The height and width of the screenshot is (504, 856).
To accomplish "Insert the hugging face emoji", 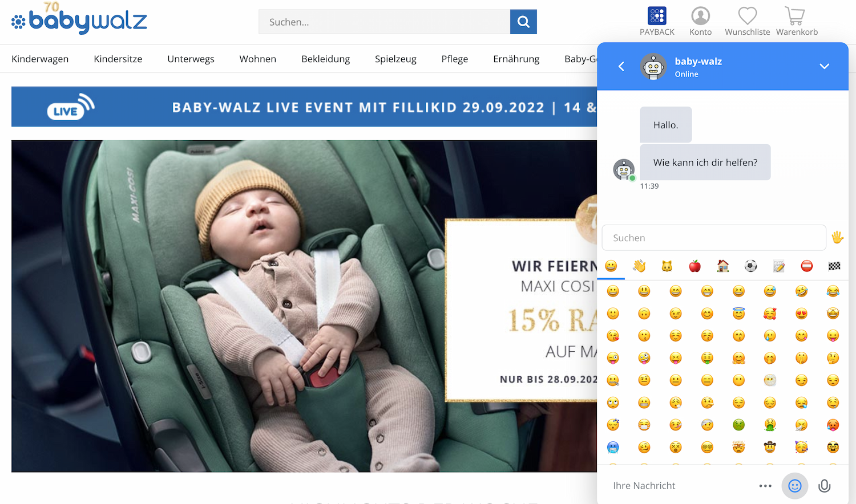I will point(738,358).
